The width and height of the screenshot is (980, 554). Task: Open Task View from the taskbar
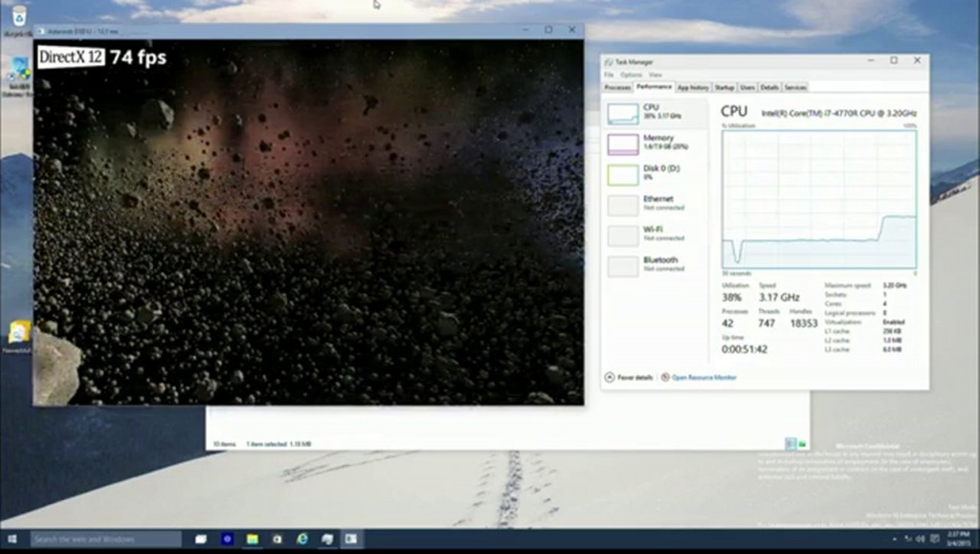(x=201, y=540)
